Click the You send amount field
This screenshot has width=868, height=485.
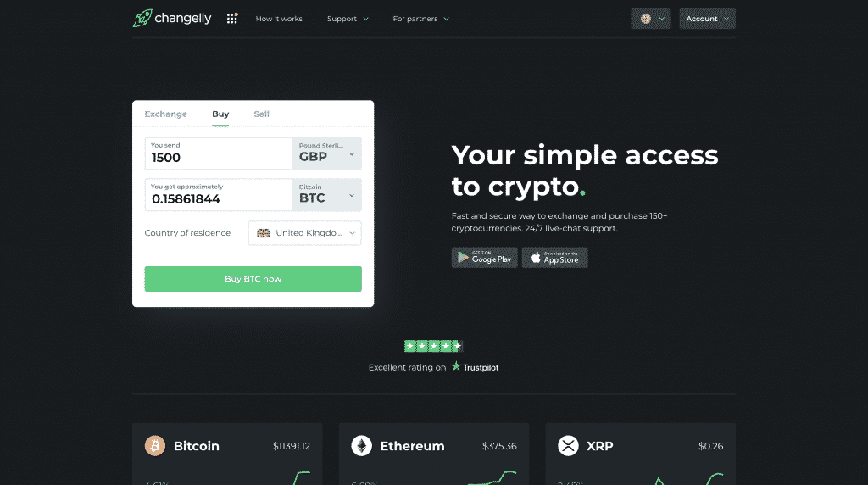click(218, 153)
